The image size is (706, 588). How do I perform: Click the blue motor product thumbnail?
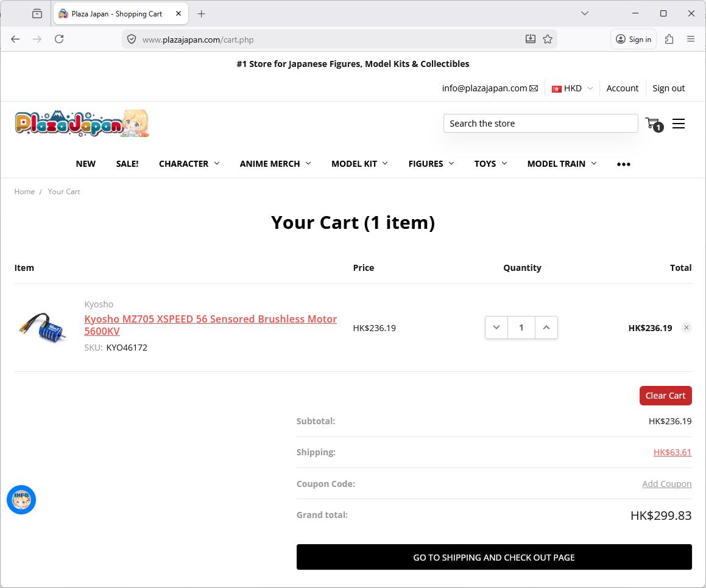coord(43,327)
